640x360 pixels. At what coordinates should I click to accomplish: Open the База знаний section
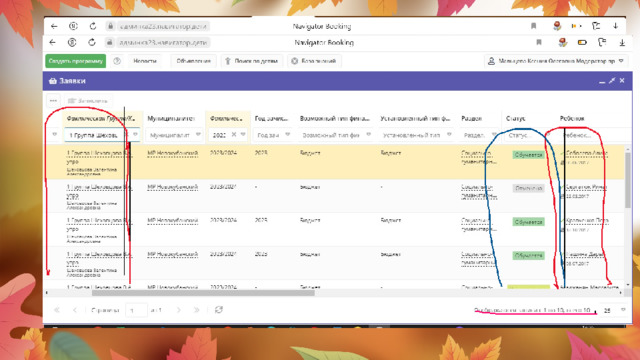point(314,61)
